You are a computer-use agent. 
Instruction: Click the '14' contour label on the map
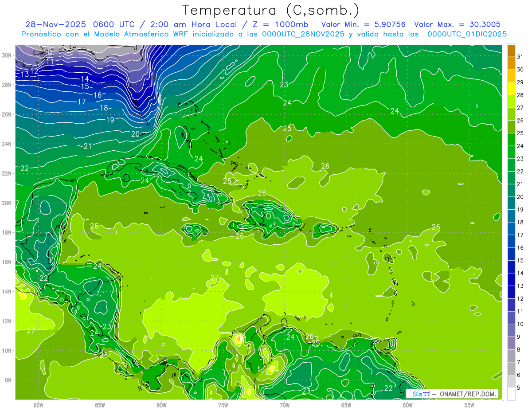[85, 79]
